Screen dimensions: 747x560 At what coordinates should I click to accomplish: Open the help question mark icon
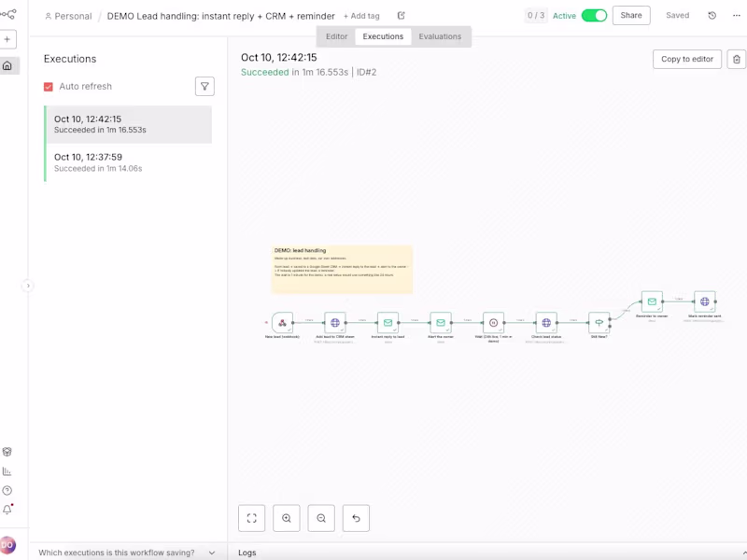(7, 491)
